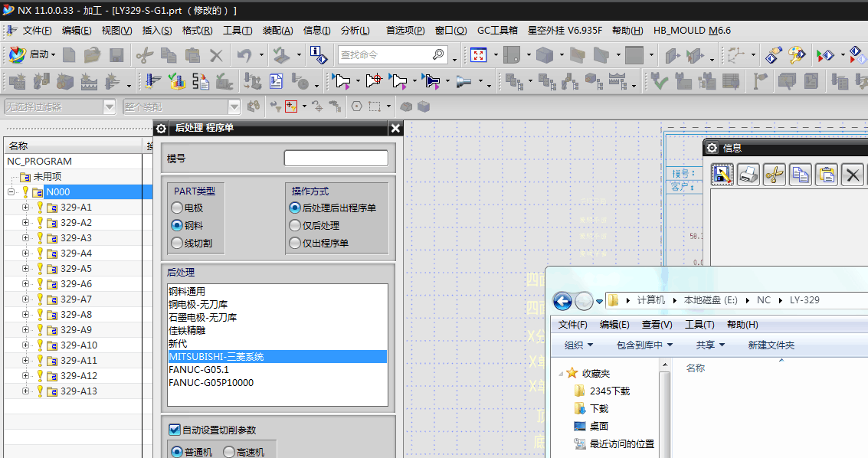
Task: Click the Verify tool path icon with green check
Action: click(x=177, y=82)
